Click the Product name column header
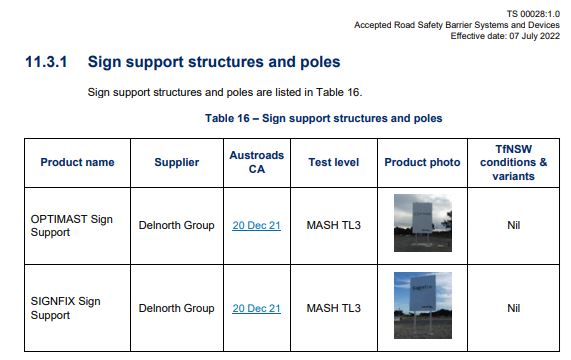Image resolution: width=571 pixels, height=360 pixels. click(x=77, y=162)
